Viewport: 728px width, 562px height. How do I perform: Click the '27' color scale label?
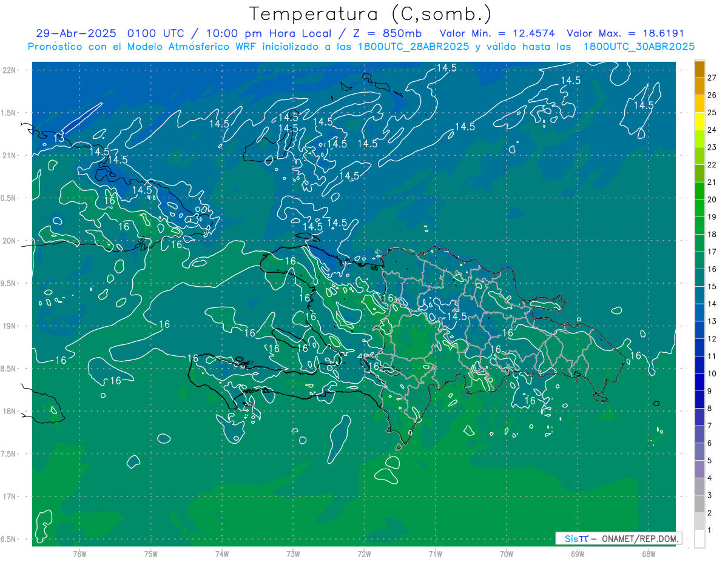712,77
